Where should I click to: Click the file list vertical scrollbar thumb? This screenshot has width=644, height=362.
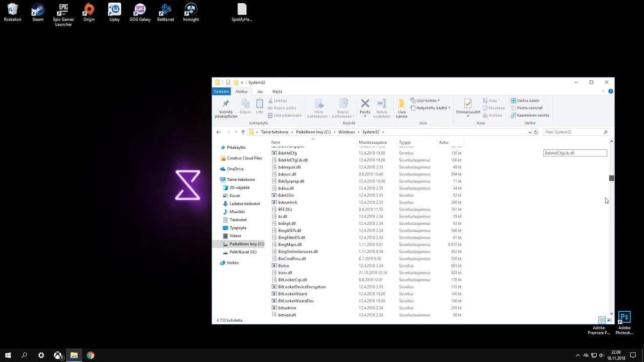pos(612,178)
